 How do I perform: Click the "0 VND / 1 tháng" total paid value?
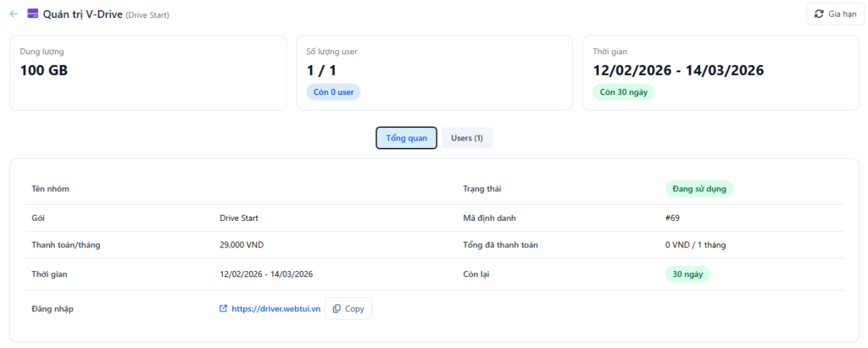point(695,246)
